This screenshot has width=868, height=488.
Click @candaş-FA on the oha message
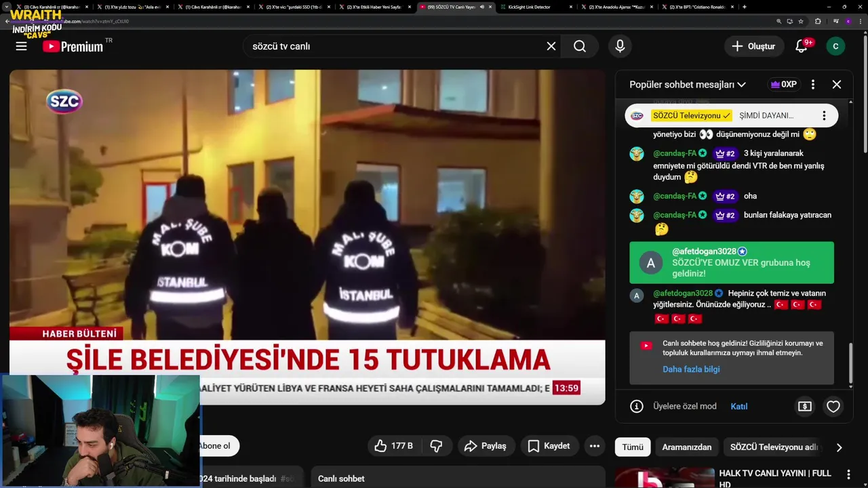pos(675,197)
